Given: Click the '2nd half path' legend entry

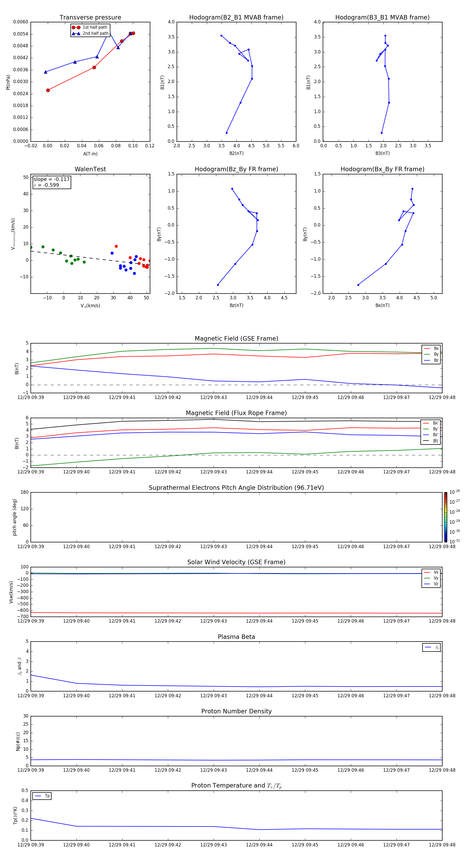Looking at the screenshot, I should click(x=90, y=33).
